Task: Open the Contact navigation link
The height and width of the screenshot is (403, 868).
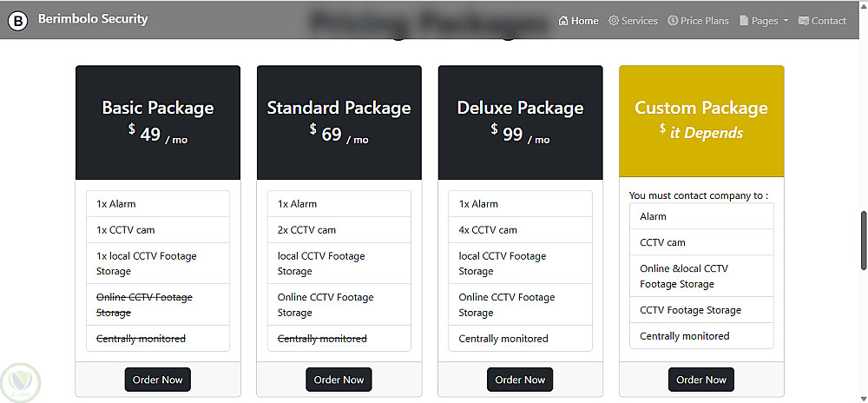Action: [829, 21]
